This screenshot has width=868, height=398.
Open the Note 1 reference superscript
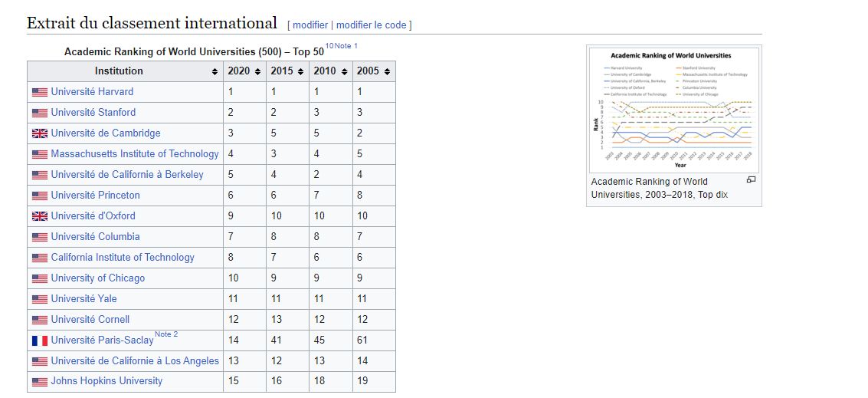tap(346, 45)
